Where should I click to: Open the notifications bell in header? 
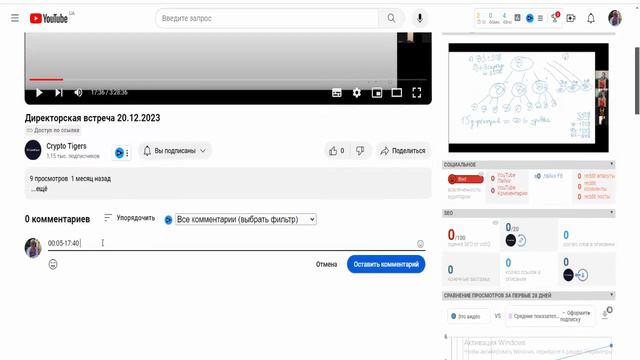click(x=591, y=18)
